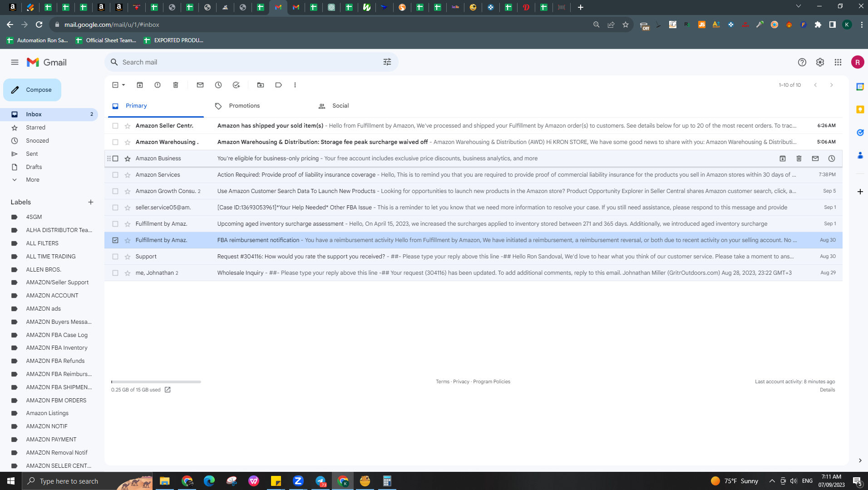The image size is (868, 490).
Task: Archive the Amazon Business email row
Action: click(x=783, y=158)
